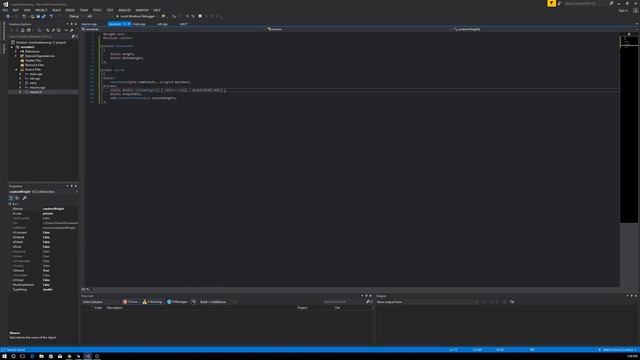Viewport: 640px width, 360px height.
Task: Open Solution Explorer properties wrench icon
Action: pyautogui.click(x=71, y=30)
